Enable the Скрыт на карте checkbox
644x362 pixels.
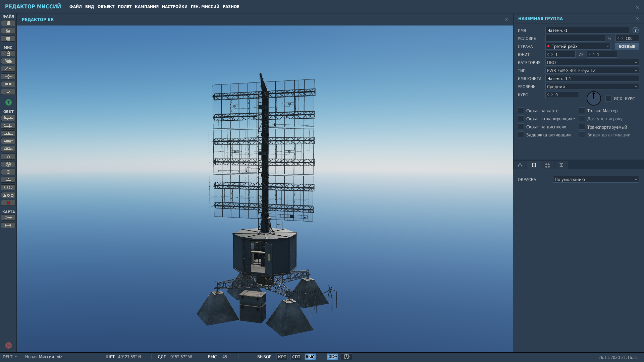click(521, 110)
